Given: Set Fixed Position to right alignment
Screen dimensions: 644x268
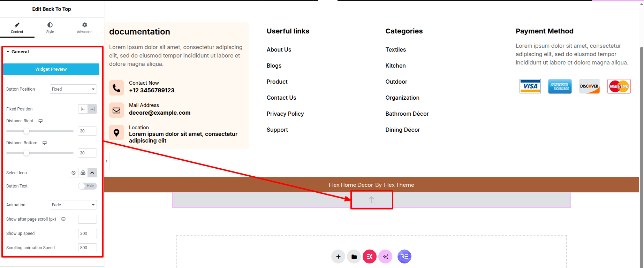Looking at the screenshot, I should (92, 109).
